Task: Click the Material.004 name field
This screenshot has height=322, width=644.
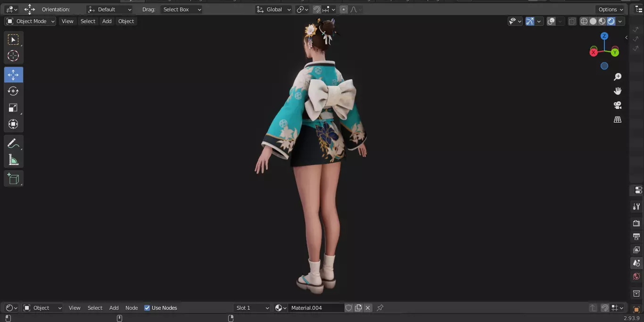Action: click(x=316, y=308)
